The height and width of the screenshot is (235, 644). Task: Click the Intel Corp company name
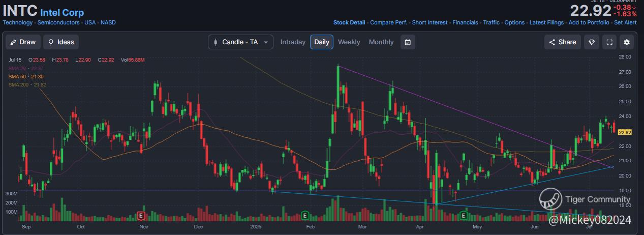point(62,13)
